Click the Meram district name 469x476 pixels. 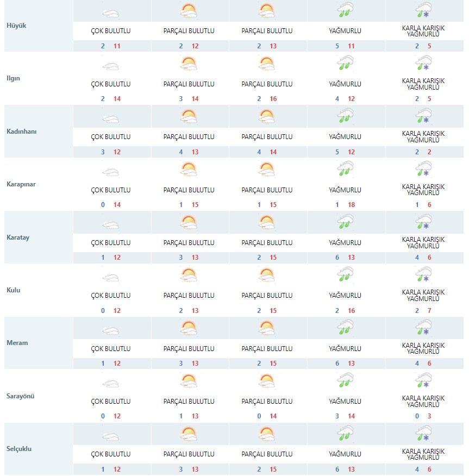point(17,343)
